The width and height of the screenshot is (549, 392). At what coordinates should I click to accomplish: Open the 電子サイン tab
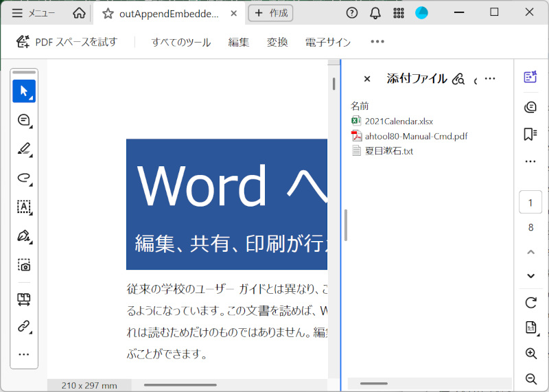click(328, 43)
